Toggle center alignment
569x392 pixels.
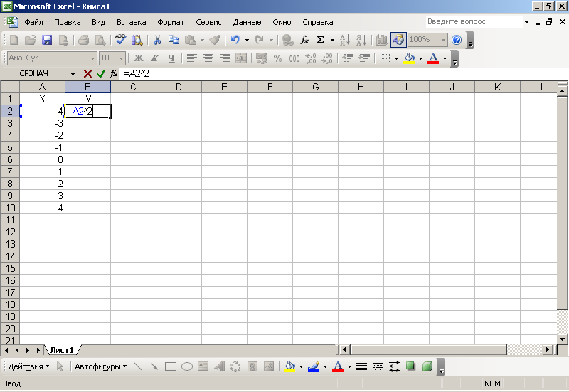(x=208, y=58)
